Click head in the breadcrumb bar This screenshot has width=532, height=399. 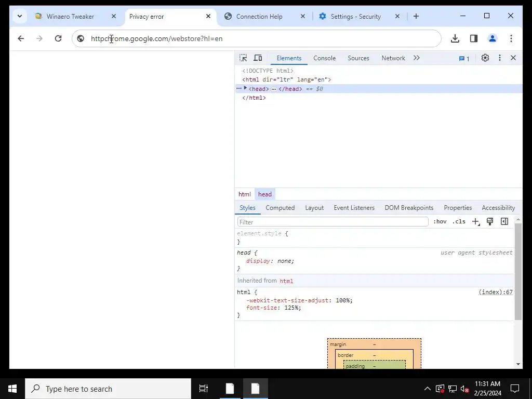pyautogui.click(x=264, y=194)
